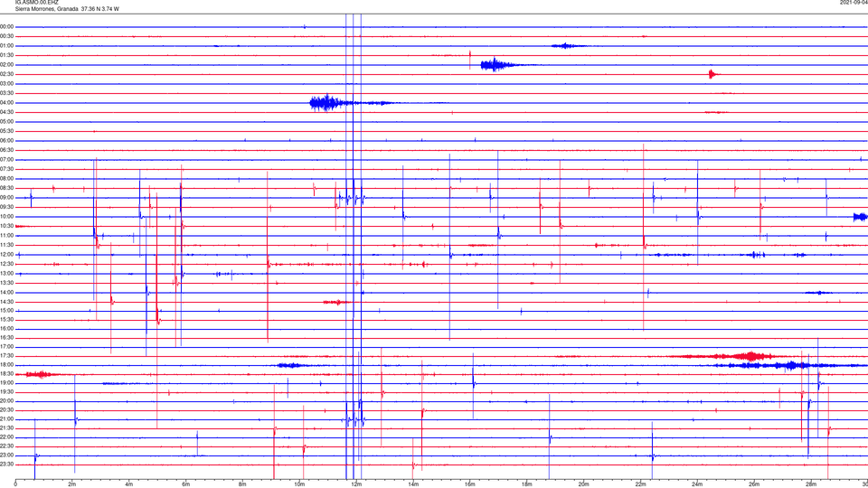Click the '28m' x-axis tick label
Screen dimensions: 868x488
coord(810,484)
